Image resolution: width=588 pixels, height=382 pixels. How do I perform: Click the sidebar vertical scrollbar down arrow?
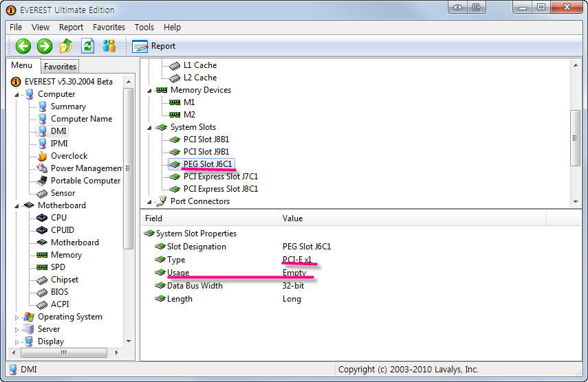tap(129, 341)
